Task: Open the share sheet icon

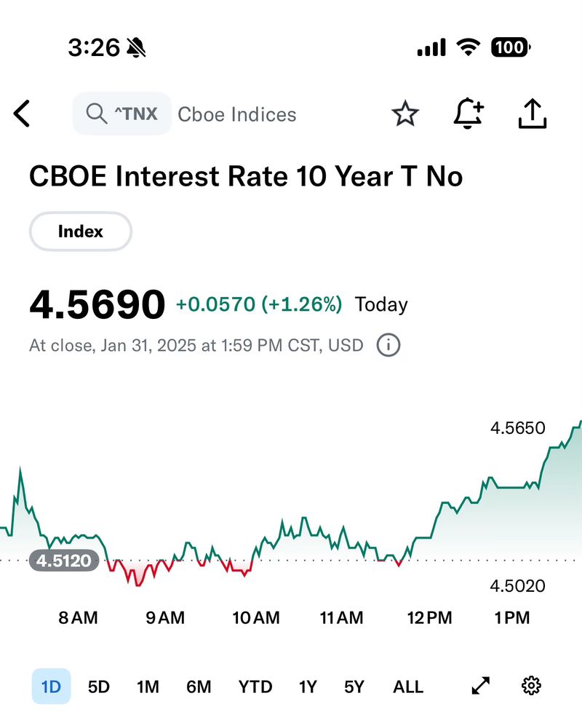Action: coord(533,114)
